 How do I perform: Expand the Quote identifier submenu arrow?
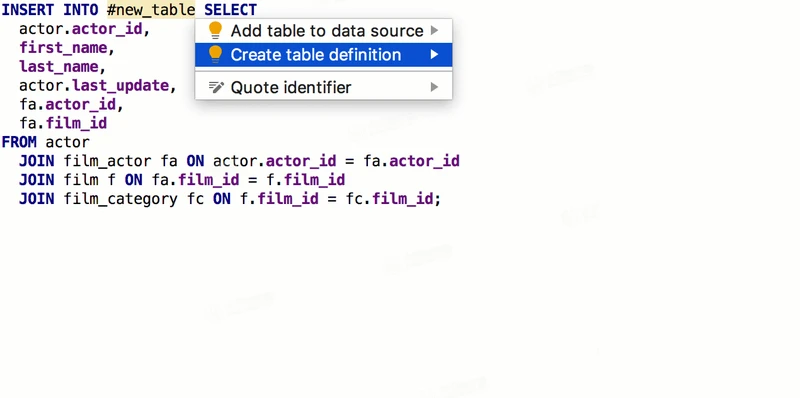(x=434, y=87)
